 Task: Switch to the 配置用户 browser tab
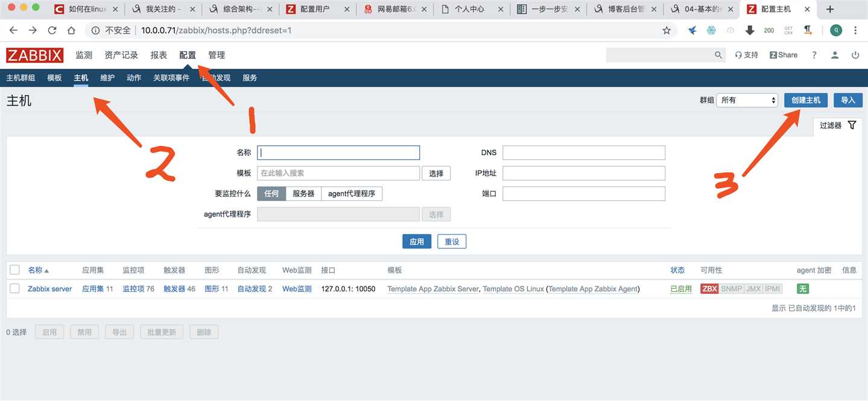317,9
